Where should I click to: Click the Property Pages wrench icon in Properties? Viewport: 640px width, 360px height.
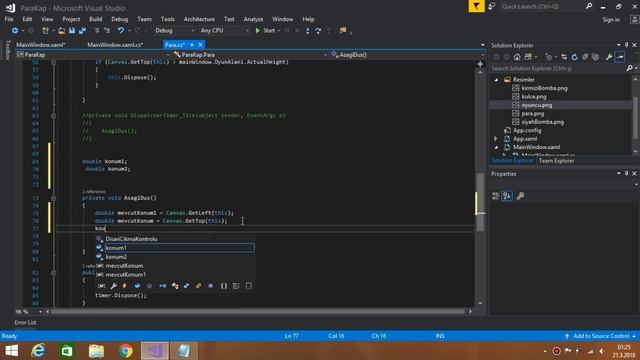click(520, 196)
